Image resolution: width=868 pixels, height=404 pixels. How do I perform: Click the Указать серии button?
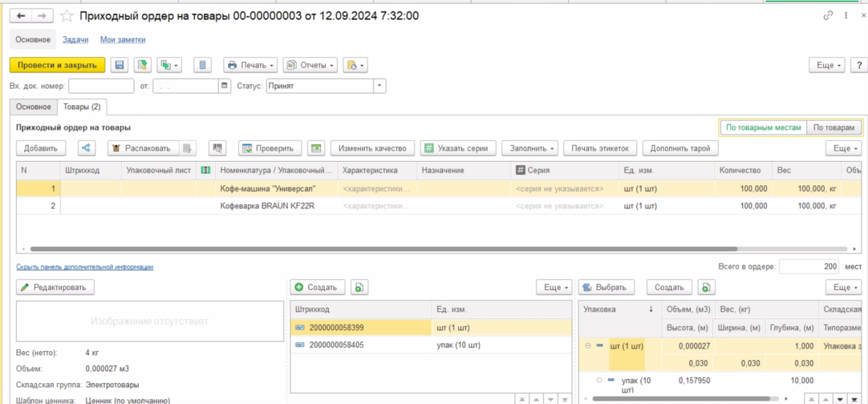pyautogui.click(x=458, y=149)
